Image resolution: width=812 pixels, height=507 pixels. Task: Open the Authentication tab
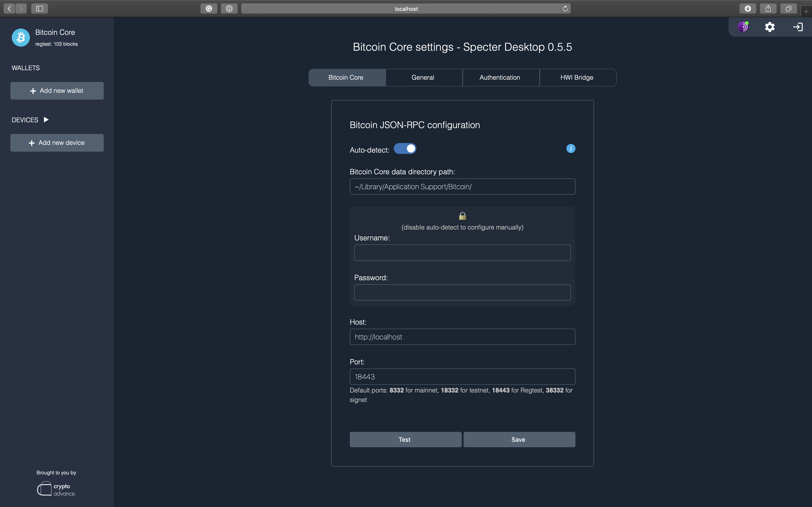(x=500, y=77)
